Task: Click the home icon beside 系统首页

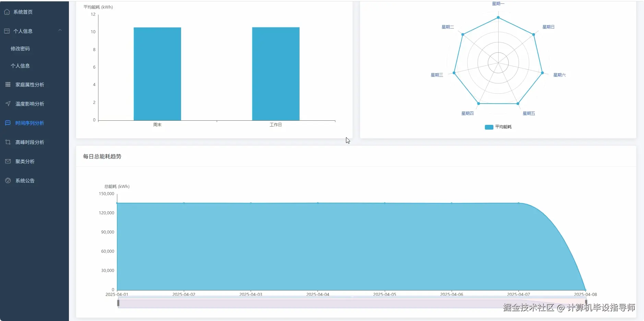Action: (7, 12)
